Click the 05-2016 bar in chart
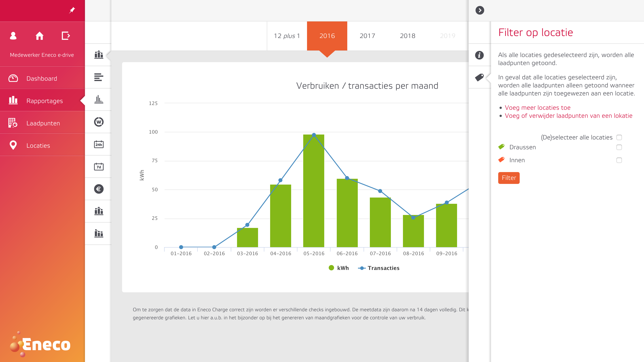The width and height of the screenshot is (644, 362). coord(314,191)
